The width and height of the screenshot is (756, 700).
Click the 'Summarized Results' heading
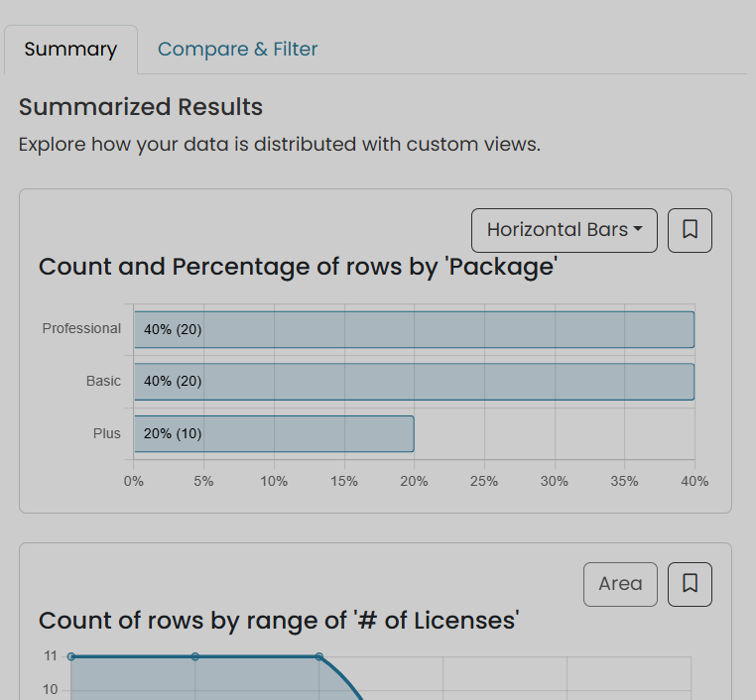coord(141,107)
